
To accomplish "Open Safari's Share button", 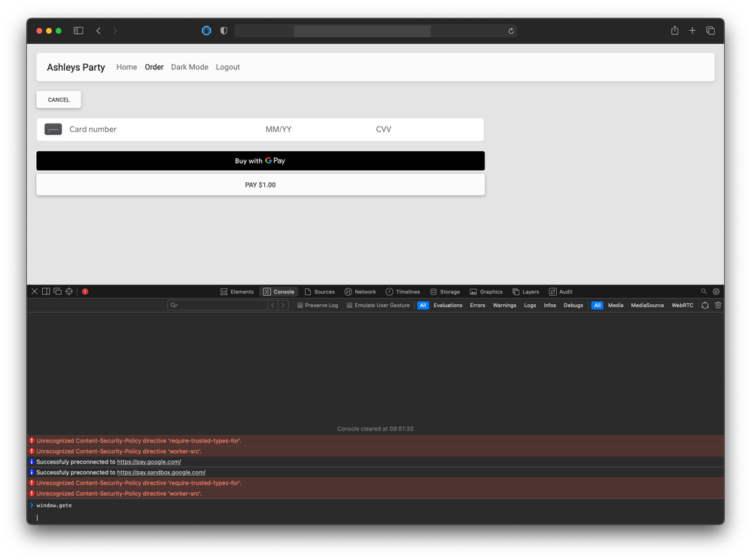I will 674,31.
